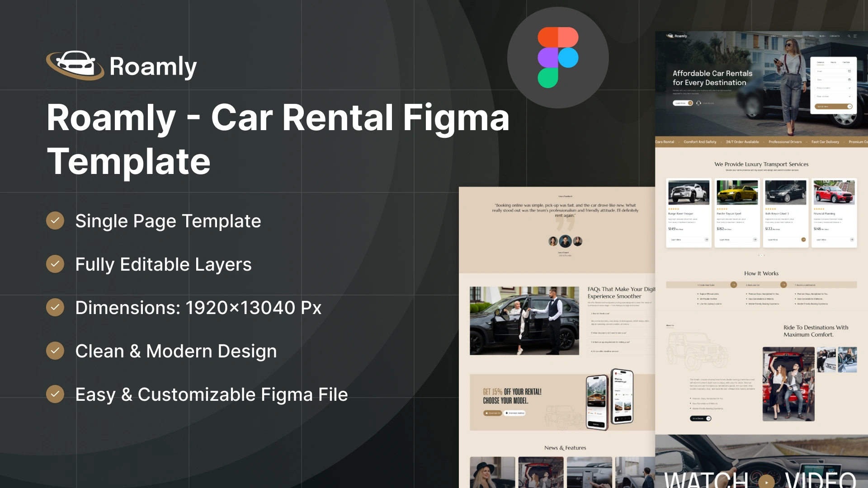
Task: Click the search icon in website header
Action: pyautogui.click(x=849, y=36)
